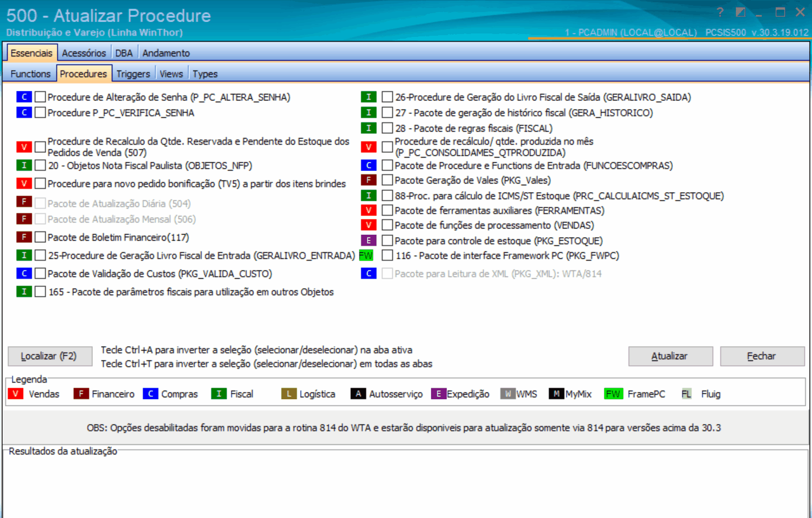Check Procedure para novo pedido bonificação (TV5)
The width and height of the screenshot is (812, 518).
pos(40,183)
